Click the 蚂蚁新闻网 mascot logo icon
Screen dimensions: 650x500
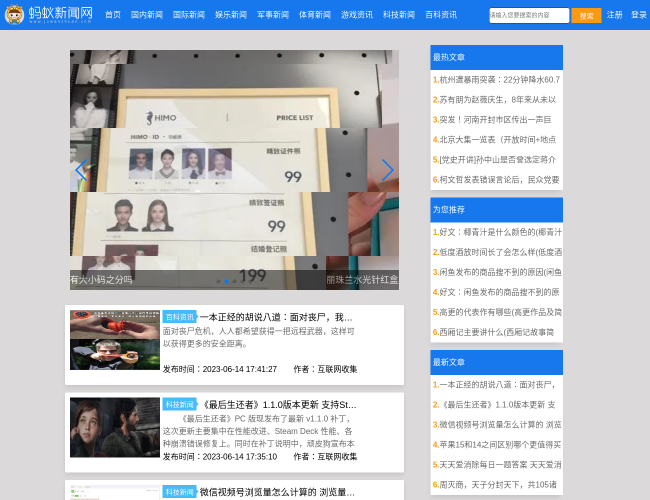click(15, 15)
